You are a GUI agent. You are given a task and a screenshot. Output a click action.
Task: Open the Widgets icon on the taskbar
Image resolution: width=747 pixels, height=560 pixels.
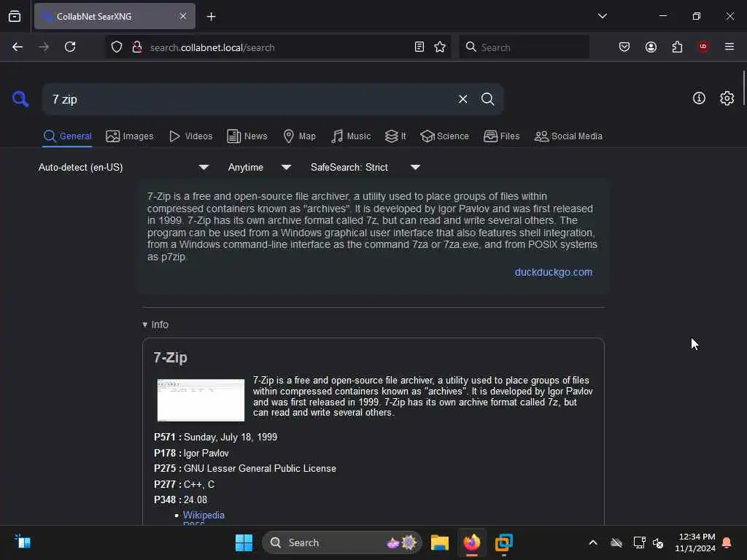coord(23,542)
